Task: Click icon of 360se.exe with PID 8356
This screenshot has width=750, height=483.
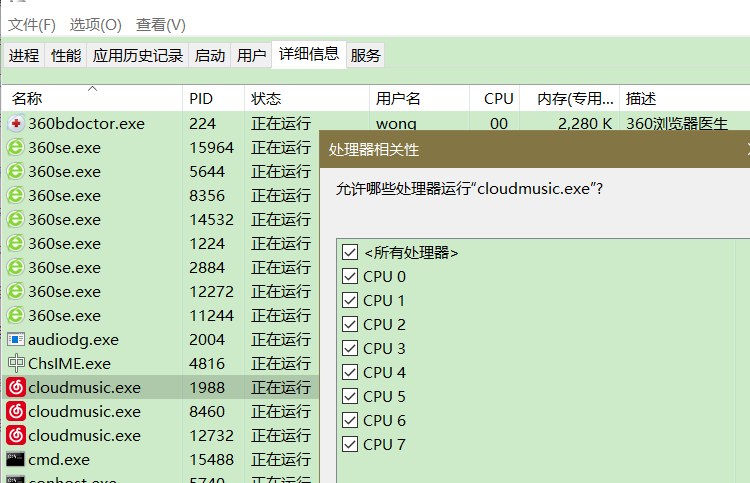Action: [x=16, y=195]
